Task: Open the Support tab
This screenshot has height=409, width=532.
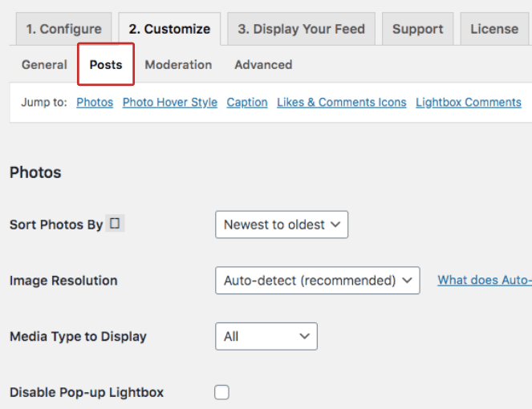Action: [417, 29]
